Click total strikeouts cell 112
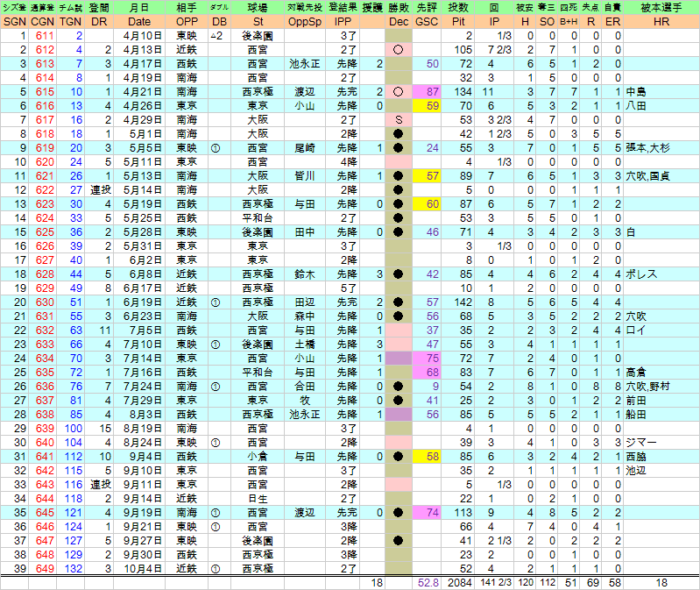The image size is (700, 590). click(547, 583)
